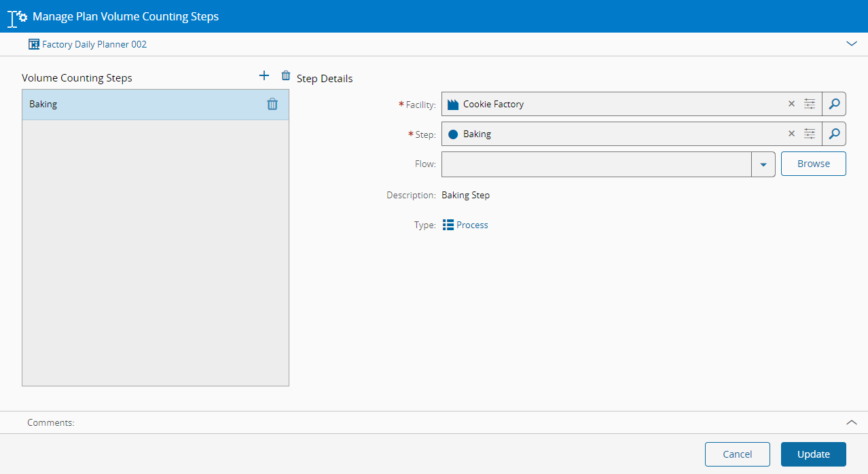The width and height of the screenshot is (868, 474).
Task: Cancel the volume counting steps dialog
Action: click(737, 454)
